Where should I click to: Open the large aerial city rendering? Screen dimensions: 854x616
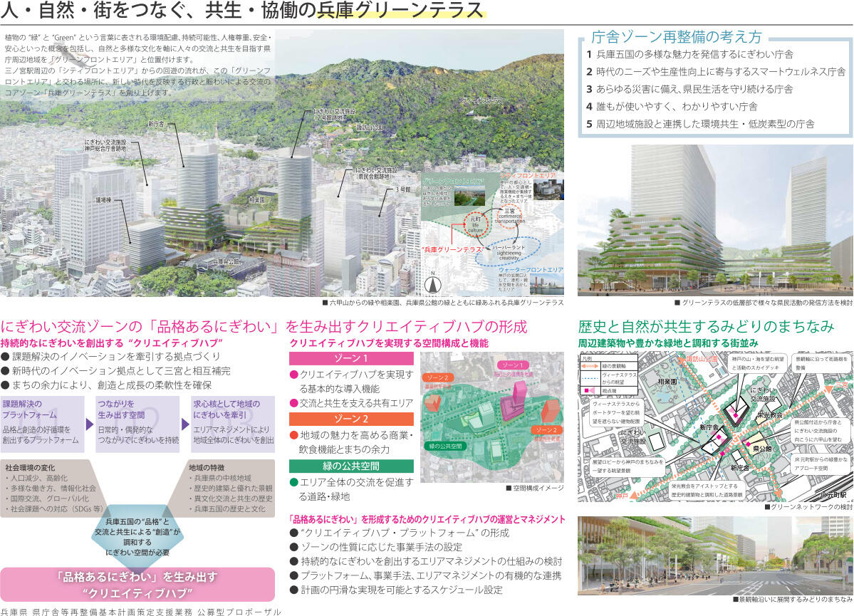click(x=281, y=163)
